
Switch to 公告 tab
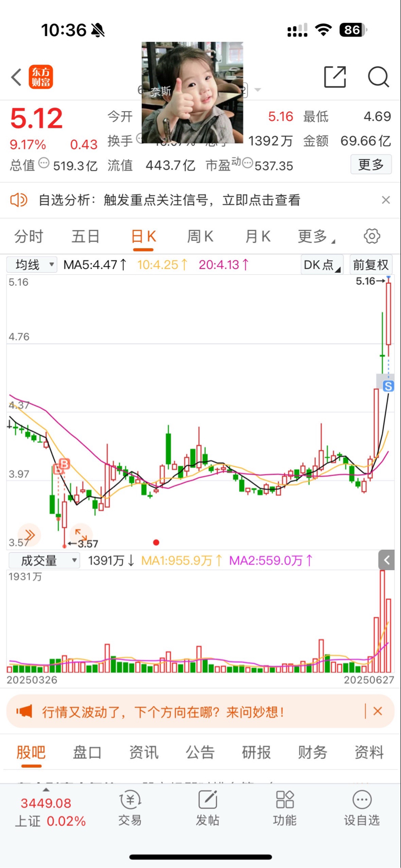(200, 752)
